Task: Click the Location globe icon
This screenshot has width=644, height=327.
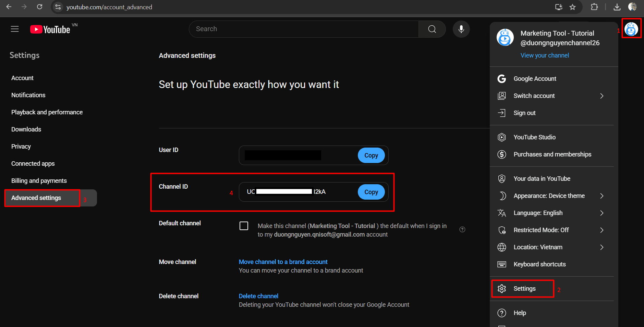Action: pos(502,247)
